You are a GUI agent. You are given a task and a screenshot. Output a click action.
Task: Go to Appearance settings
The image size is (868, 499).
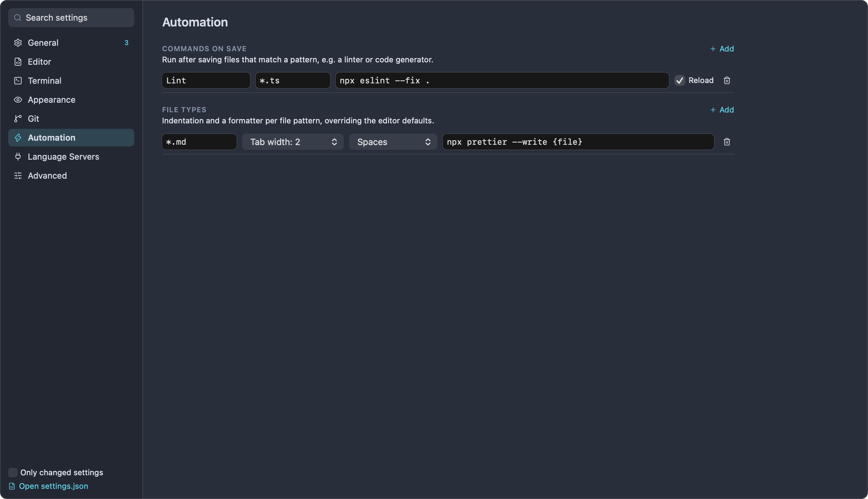pyautogui.click(x=71, y=100)
